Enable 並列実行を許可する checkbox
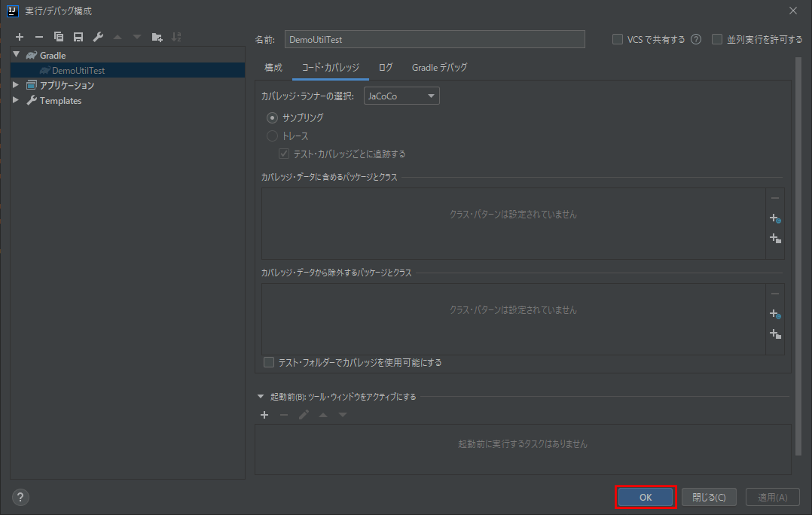Screen dimensions: 812x515 coord(716,39)
